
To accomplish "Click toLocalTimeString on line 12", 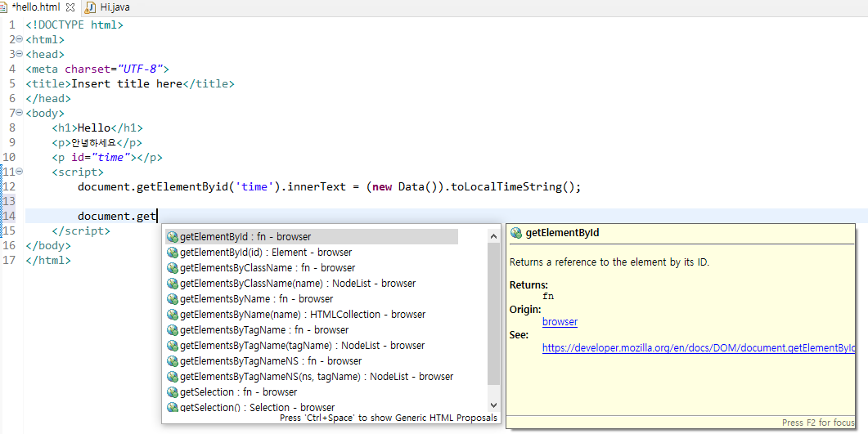I will click(506, 186).
